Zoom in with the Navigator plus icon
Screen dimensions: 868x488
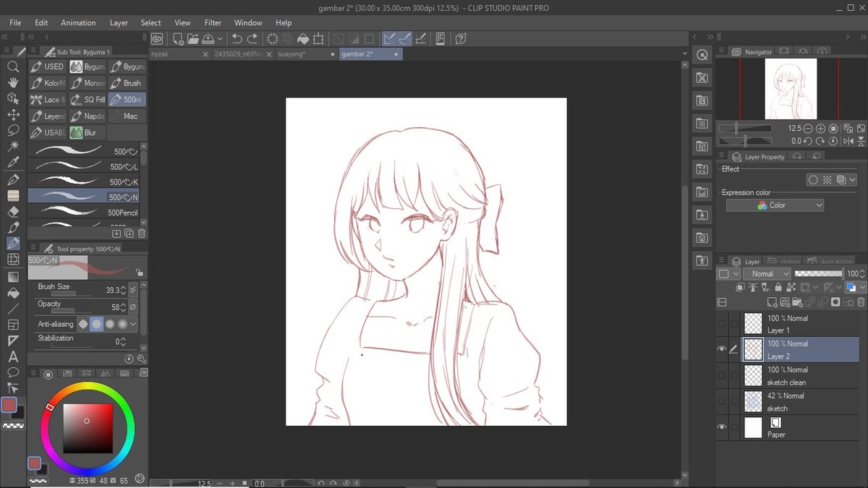820,128
